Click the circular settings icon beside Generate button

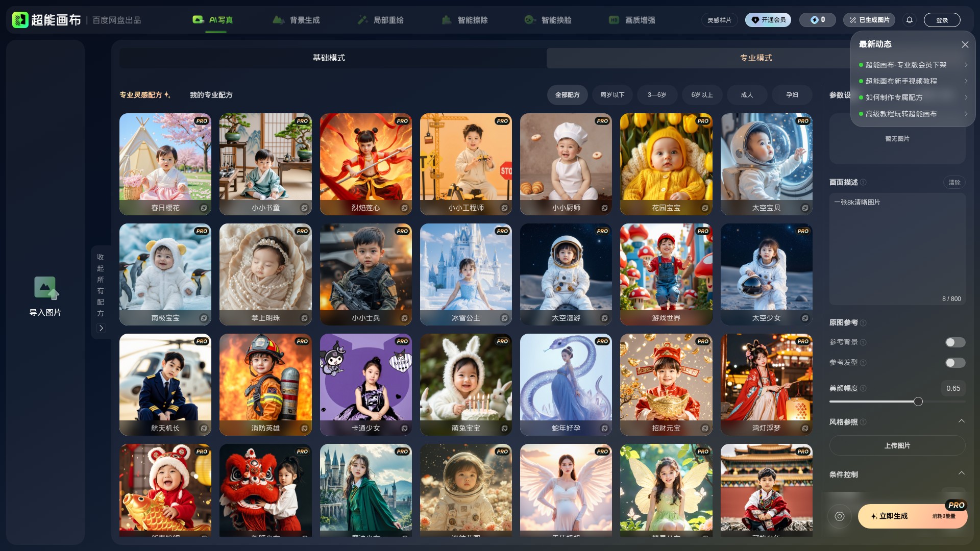[x=839, y=516]
